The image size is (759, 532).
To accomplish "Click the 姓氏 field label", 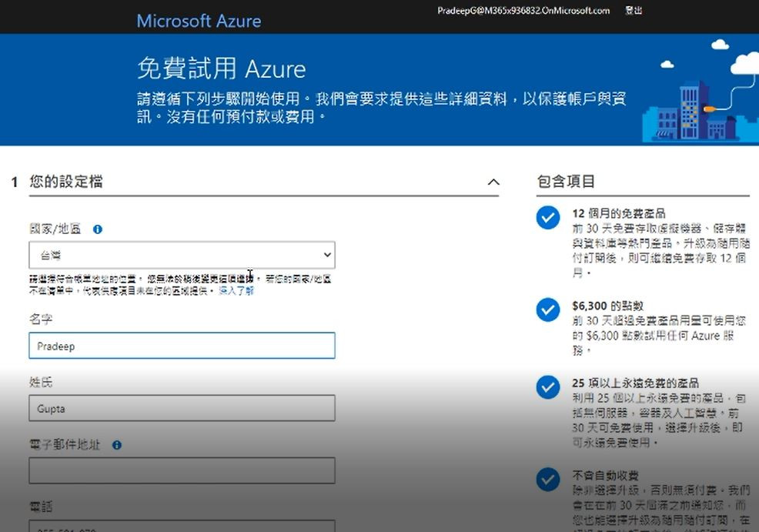I will coord(41,383).
